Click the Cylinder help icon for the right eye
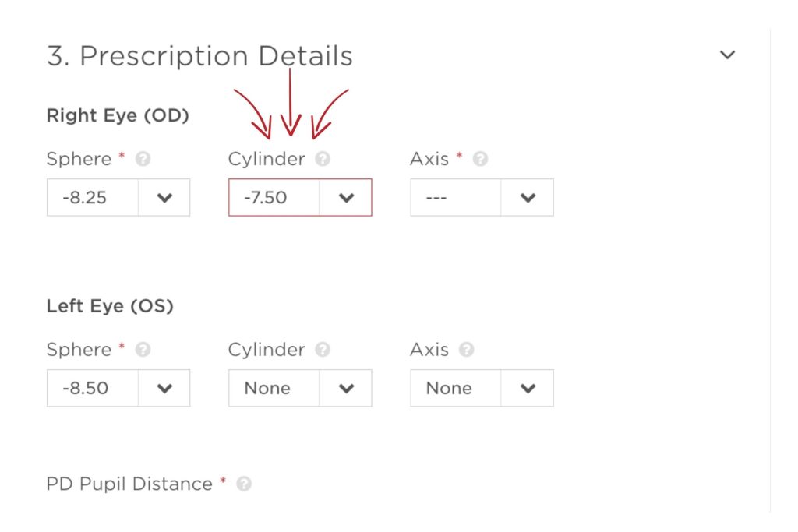This screenshot has width=798, height=532. [x=324, y=159]
